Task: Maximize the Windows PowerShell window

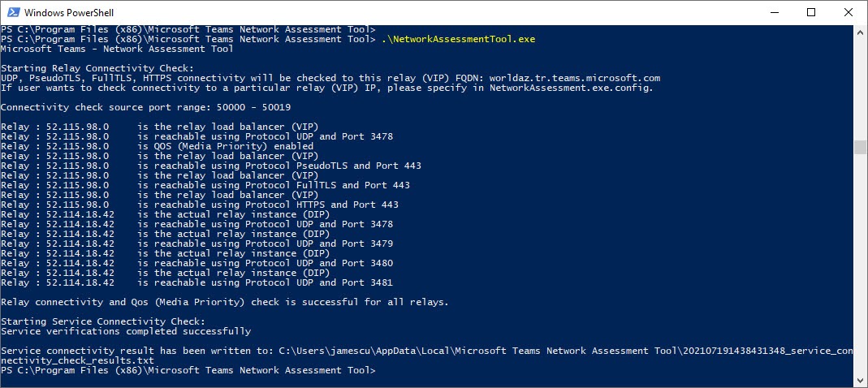Action: click(x=810, y=13)
